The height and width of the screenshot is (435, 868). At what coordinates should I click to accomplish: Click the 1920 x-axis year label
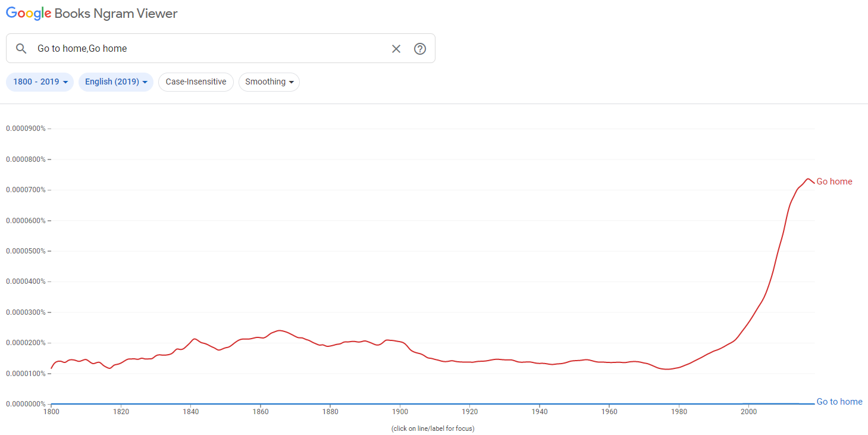tap(469, 411)
